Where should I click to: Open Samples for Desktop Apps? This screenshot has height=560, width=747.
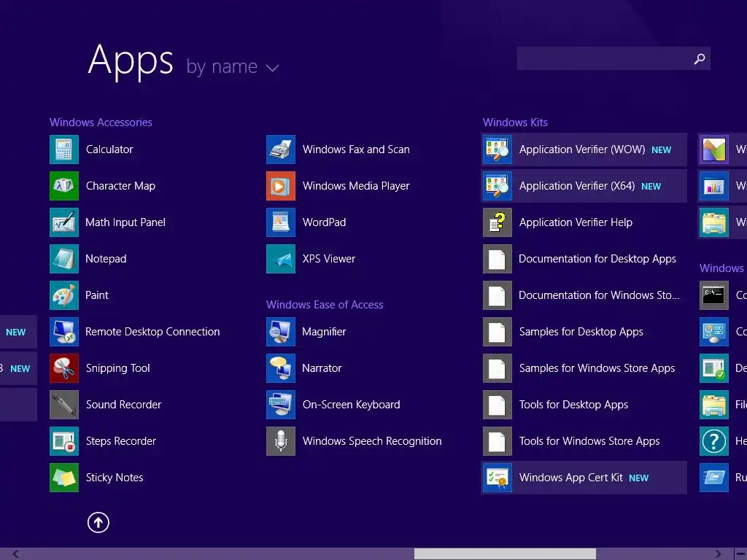(x=584, y=332)
